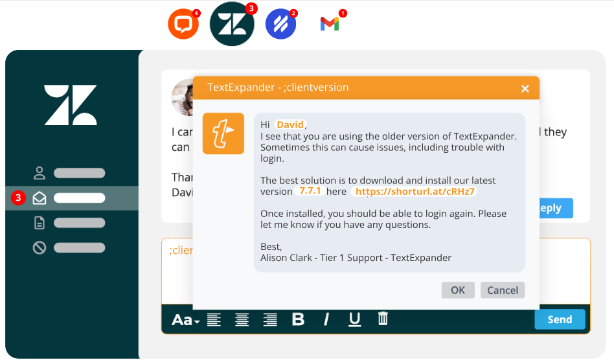This screenshot has height=364, width=614.
Task: Click the customer avatar photo
Action: point(183,97)
